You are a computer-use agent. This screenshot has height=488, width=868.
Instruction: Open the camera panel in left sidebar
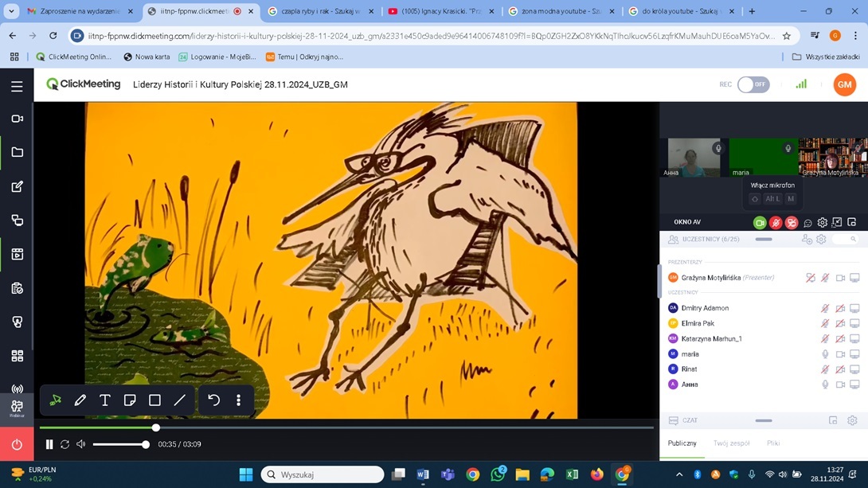pos(17,119)
